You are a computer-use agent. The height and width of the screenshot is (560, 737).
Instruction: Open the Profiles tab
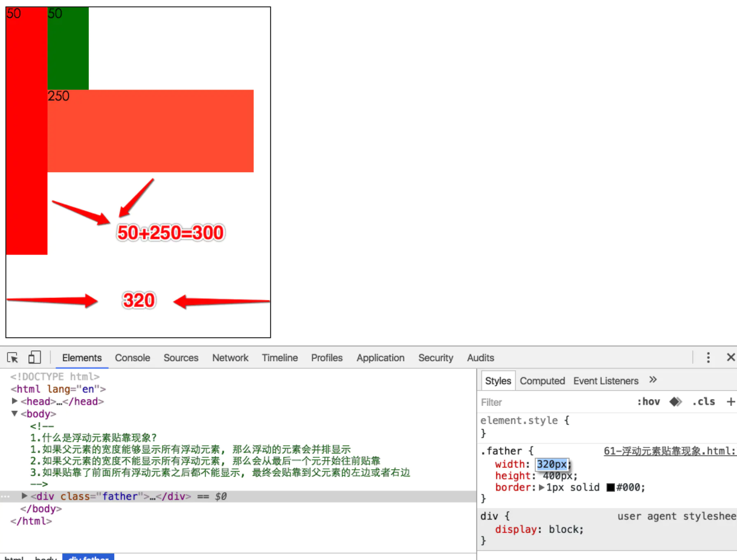(x=327, y=358)
